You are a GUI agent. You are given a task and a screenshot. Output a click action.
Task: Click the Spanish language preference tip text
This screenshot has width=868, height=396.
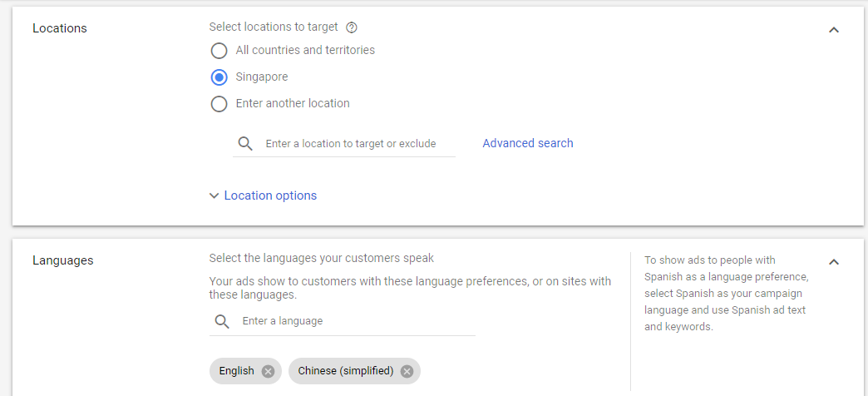tap(727, 294)
